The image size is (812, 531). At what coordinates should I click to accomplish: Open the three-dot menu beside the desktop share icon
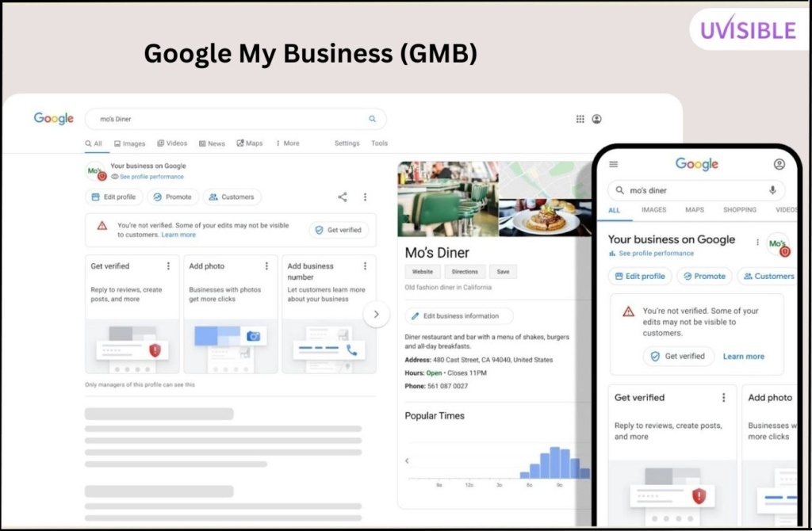365,197
